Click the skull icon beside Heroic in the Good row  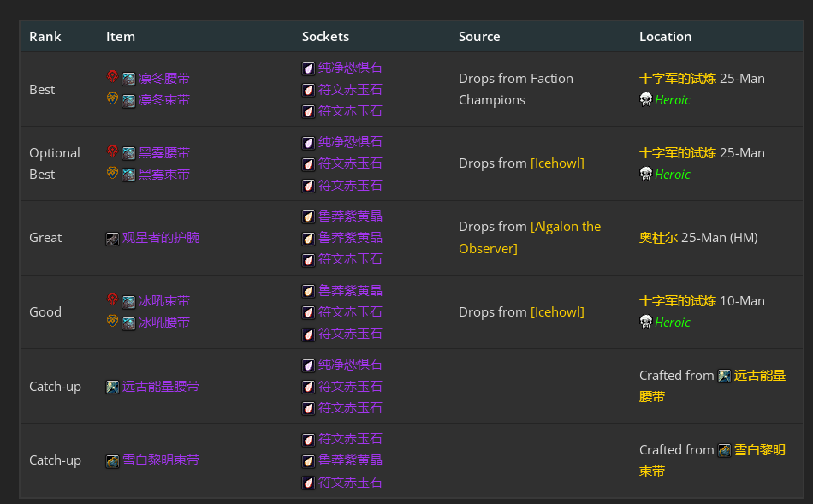tap(646, 323)
